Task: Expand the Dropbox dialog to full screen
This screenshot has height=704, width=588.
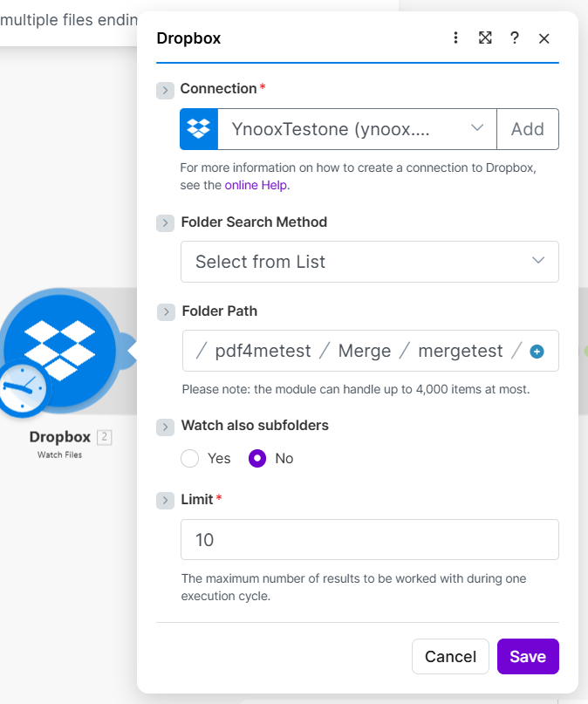Action: (x=485, y=38)
